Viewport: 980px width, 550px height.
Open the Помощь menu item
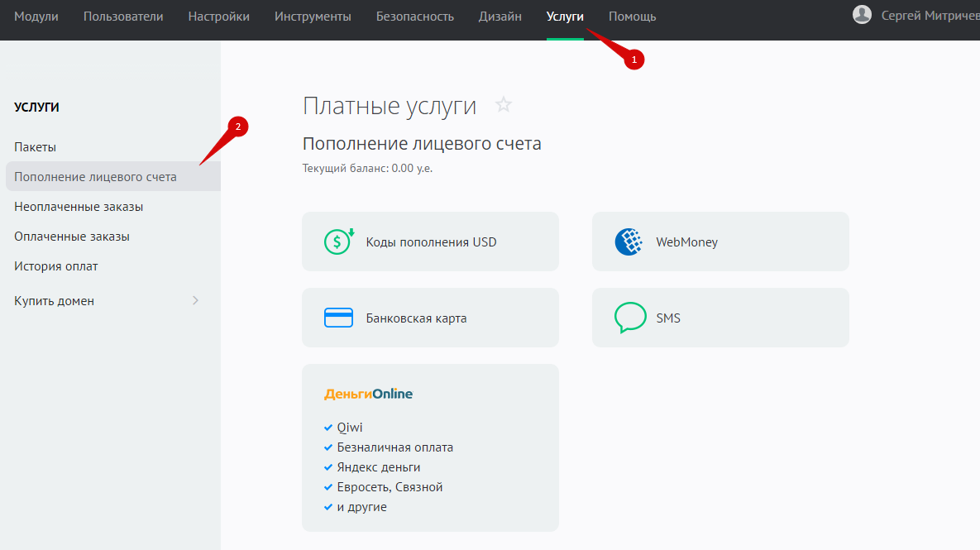[632, 17]
